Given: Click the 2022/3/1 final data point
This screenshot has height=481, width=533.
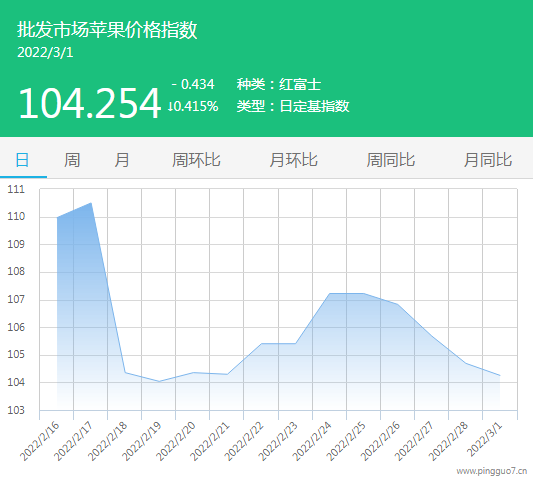Looking at the screenshot, I should pos(500,375).
